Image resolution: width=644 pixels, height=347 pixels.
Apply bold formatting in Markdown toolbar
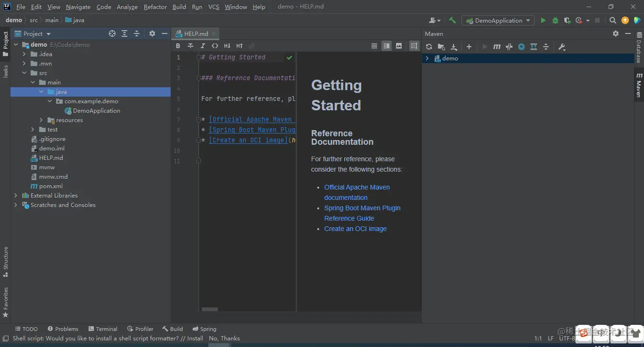point(178,46)
